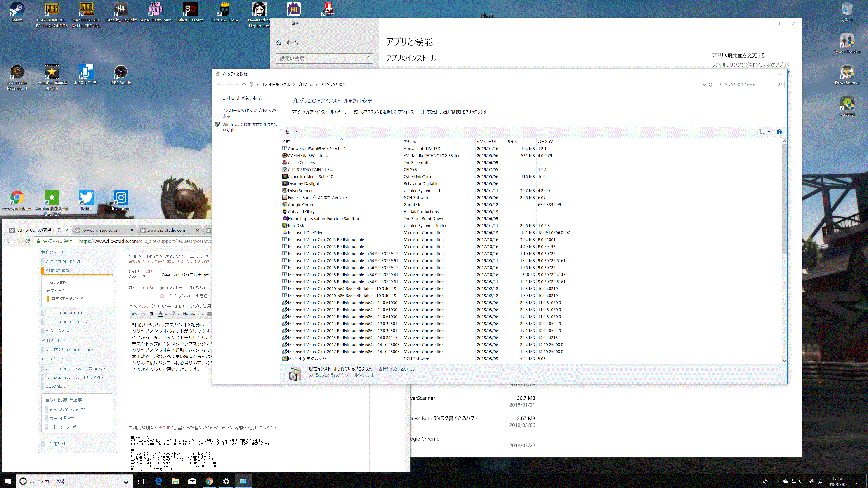Click the text color A icon in the editor

click(161, 314)
